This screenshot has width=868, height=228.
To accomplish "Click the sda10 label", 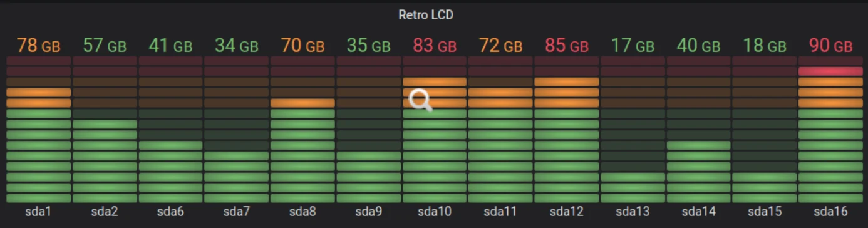I will (x=435, y=212).
